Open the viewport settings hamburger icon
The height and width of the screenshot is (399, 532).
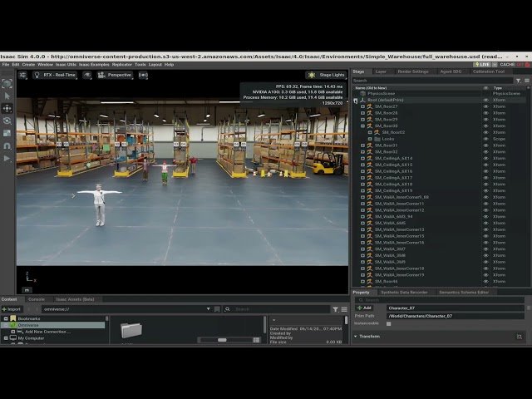[22, 75]
